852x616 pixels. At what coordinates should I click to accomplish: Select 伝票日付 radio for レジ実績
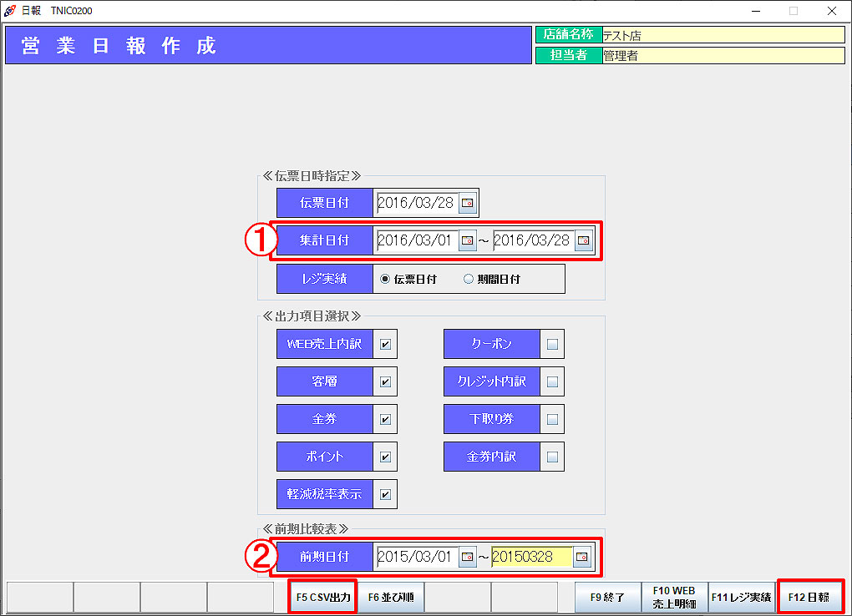[x=385, y=280]
